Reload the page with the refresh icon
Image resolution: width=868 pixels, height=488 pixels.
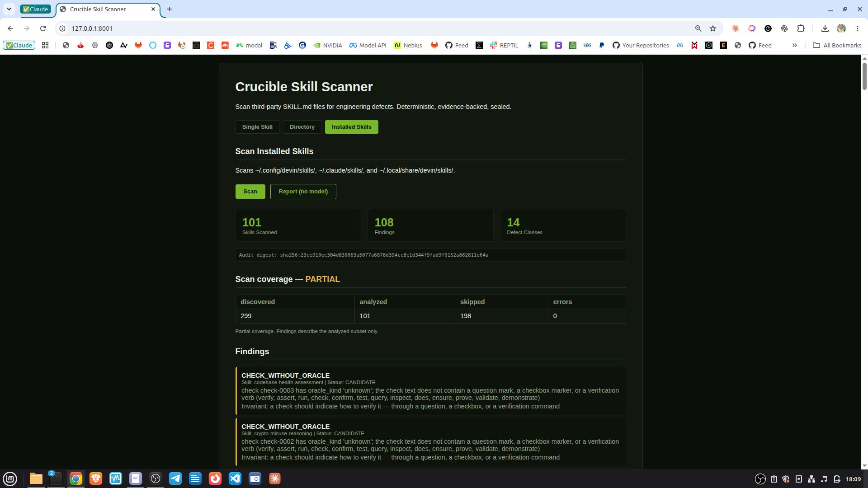43,28
